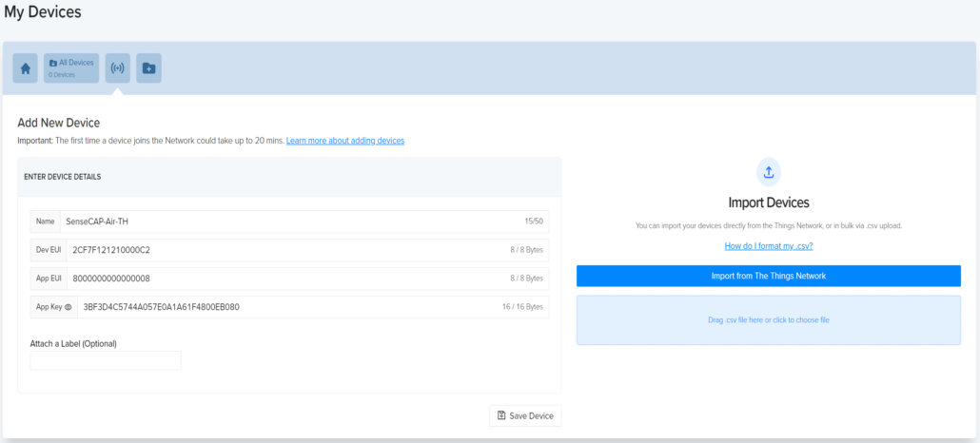Focus the Attach a Label input box
Screen dimensions: 980x443
coord(106,361)
